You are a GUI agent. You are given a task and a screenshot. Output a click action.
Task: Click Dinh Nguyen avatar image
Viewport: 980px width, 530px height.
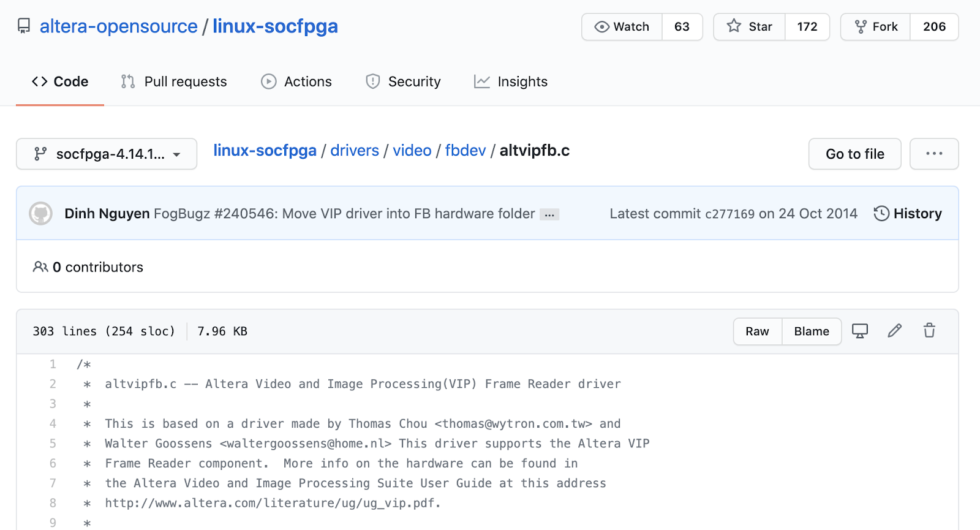41,213
